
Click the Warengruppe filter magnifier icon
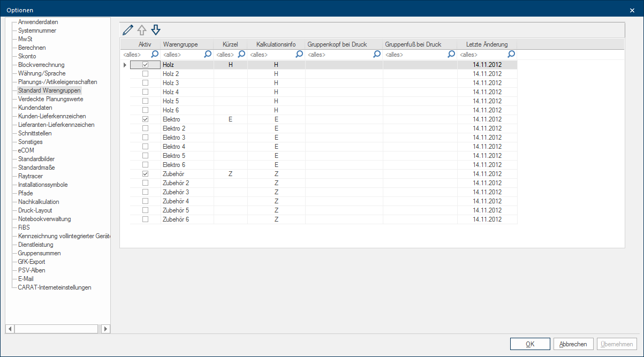(208, 54)
